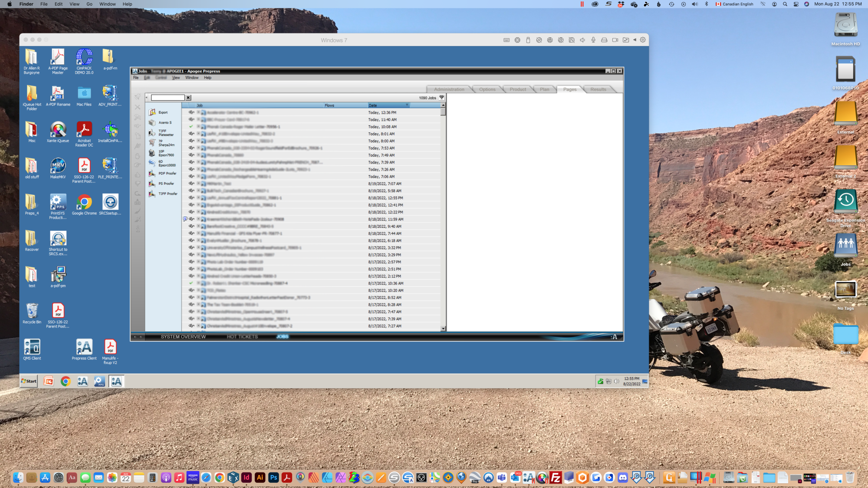Click the 7P Sherpa24m proofer icon
The height and width of the screenshot is (488, 868).
(x=152, y=143)
